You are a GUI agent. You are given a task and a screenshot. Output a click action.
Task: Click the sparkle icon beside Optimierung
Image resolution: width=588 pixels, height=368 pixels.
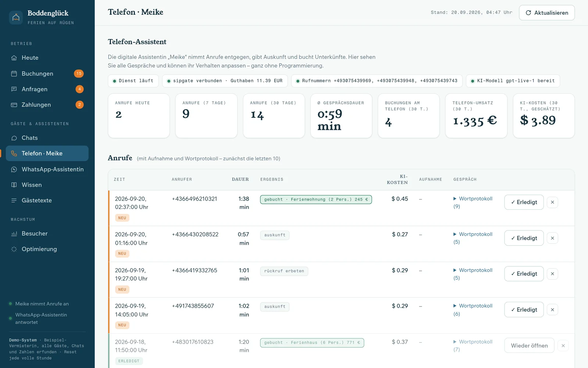pyautogui.click(x=14, y=249)
